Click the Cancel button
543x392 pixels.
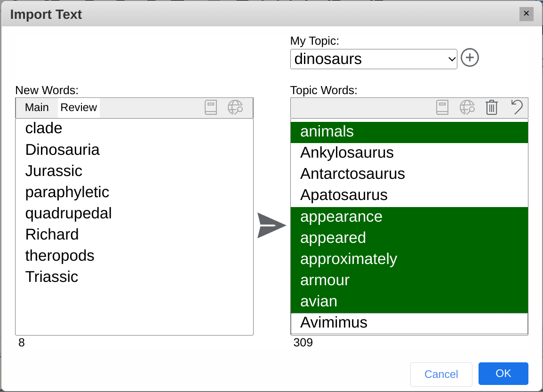(441, 374)
